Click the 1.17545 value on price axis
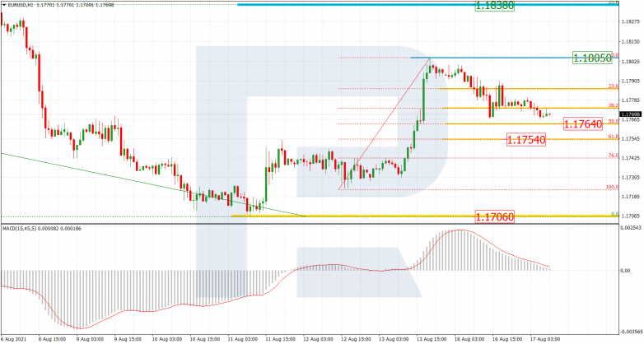 631,139
